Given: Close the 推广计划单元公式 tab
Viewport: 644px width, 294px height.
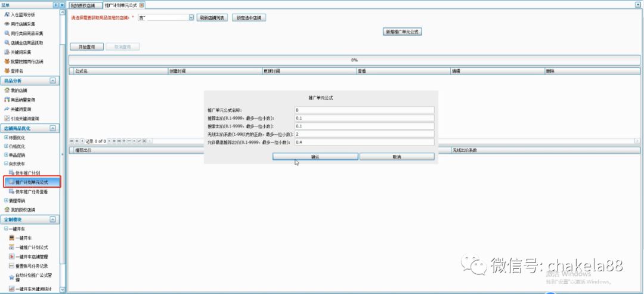Looking at the screenshot, I should coord(142,5).
